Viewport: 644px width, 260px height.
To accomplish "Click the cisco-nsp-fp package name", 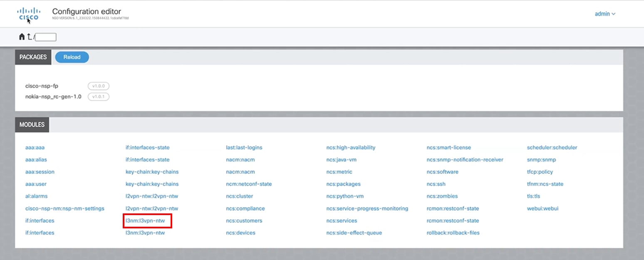I will (x=42, y=86).
